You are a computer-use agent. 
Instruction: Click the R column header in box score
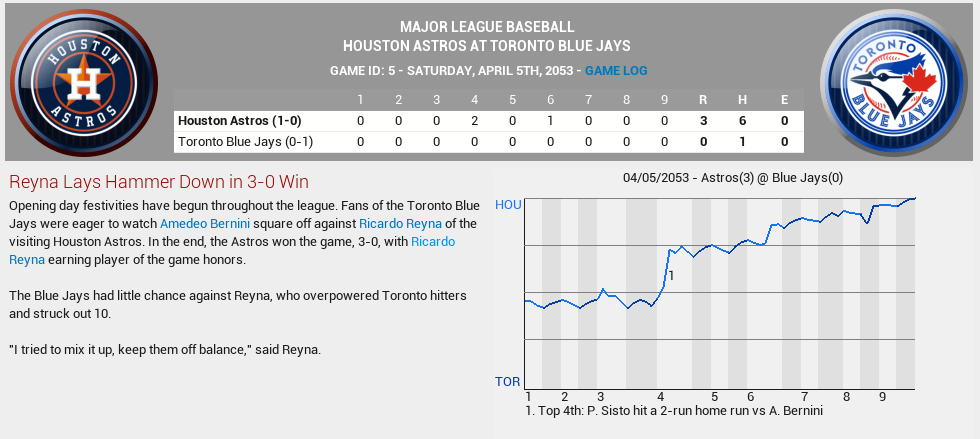tap(704, 100)
